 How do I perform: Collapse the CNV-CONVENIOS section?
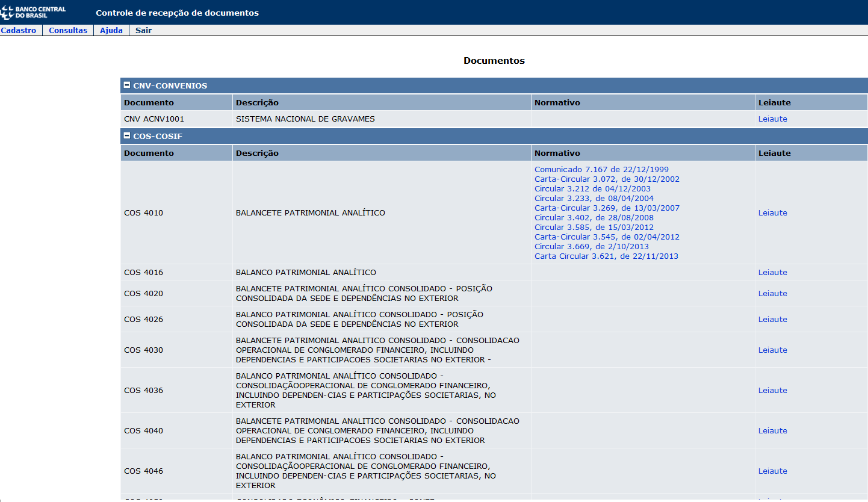127,85
